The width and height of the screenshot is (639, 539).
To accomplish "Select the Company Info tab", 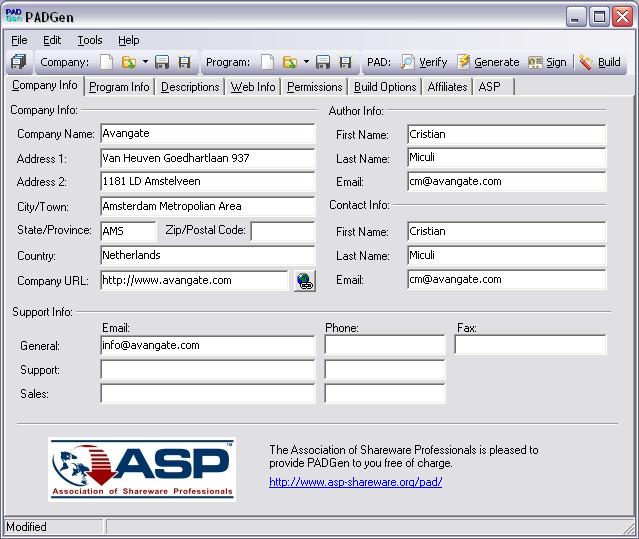I will tap(44, 86).
